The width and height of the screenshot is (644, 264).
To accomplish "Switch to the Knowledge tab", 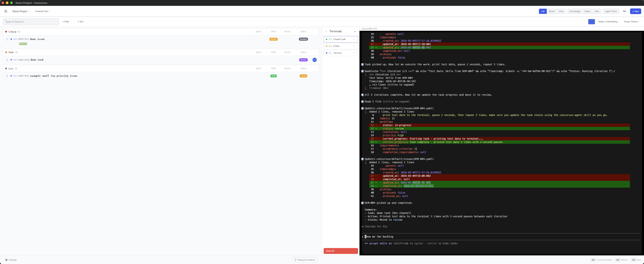I will 575,11.
